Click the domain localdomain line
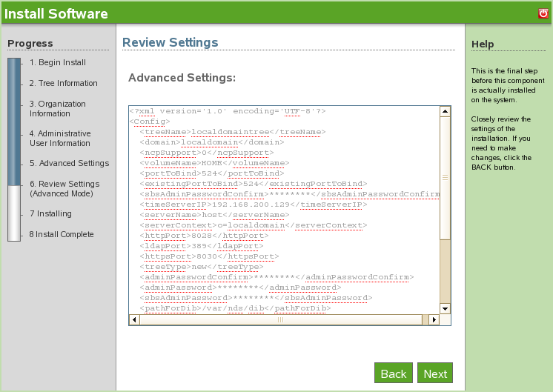The image size is (553, 392). pos(211,142)
